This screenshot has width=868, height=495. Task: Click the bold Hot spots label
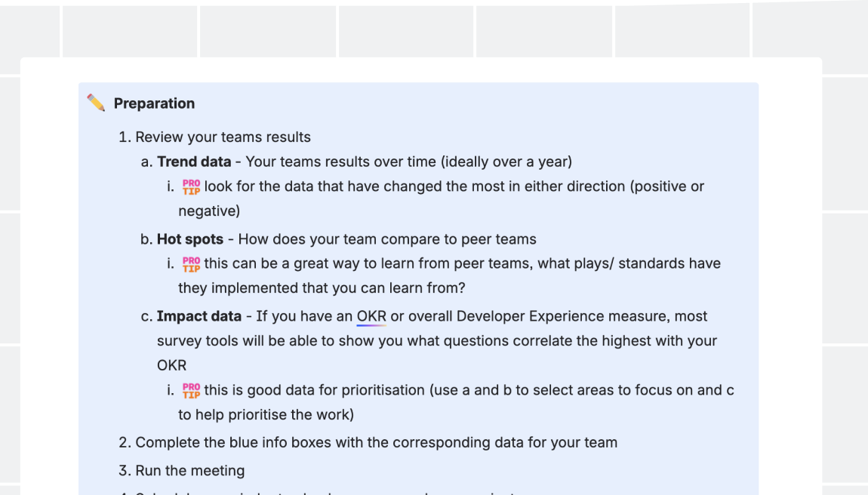tap(190, 239)
